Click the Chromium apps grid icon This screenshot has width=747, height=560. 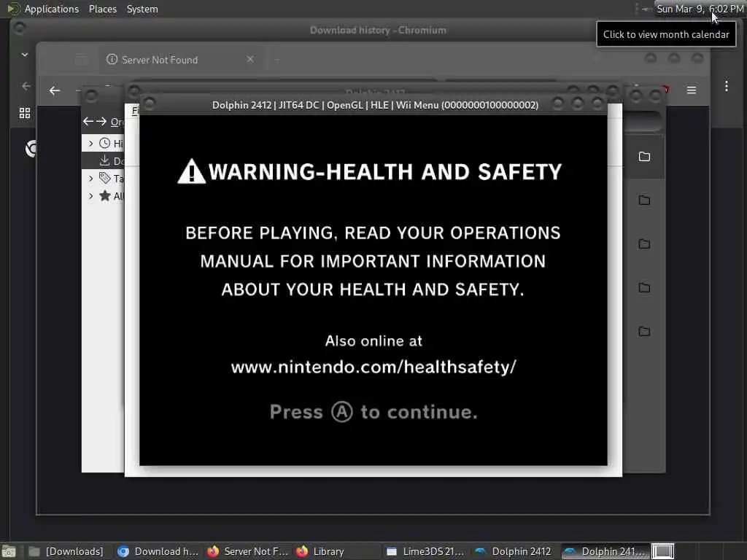pyautogui.click(x=25, y=113)
